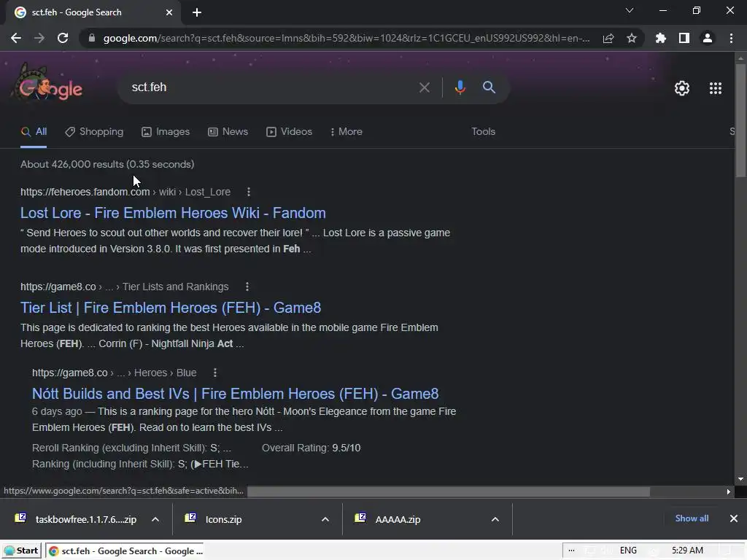Show hidden tray icons ellipsis
Screen dimensions: 747x560
coord(571,551)
